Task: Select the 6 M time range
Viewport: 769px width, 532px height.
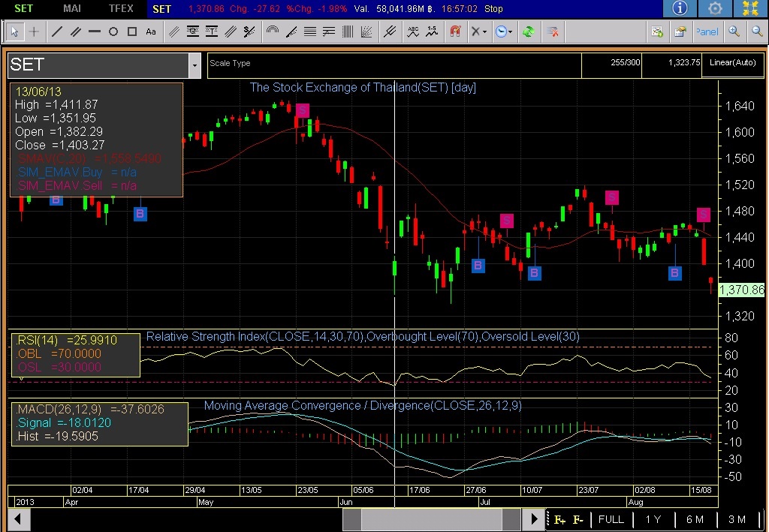Action: 695,520
